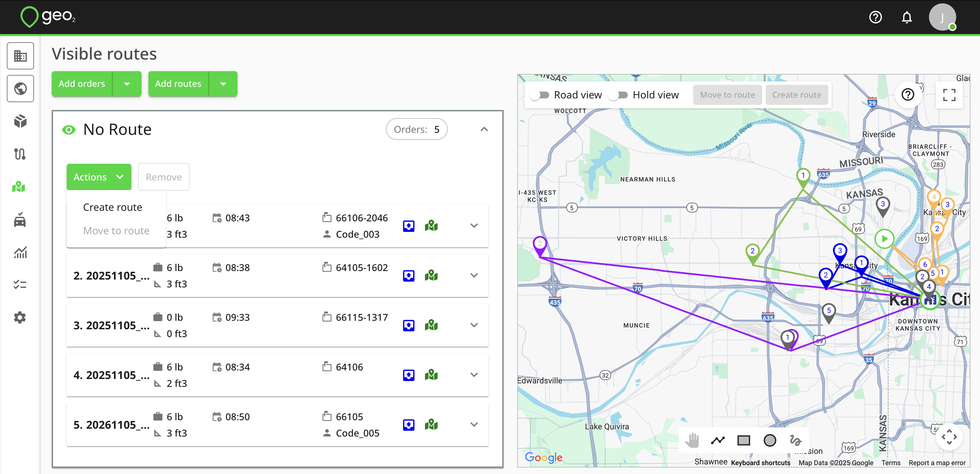
Task: Click the Orders: 5 count badge
Action: pos(416,129)
